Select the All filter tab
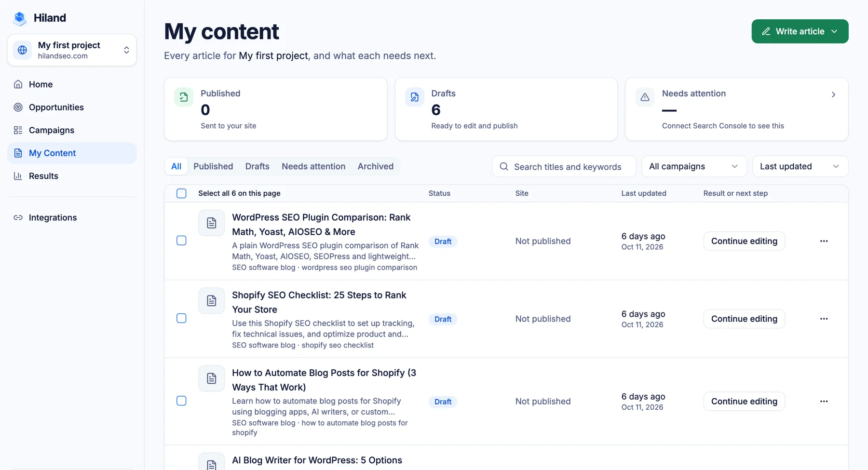The image size is (868, 470). (176, 166)
